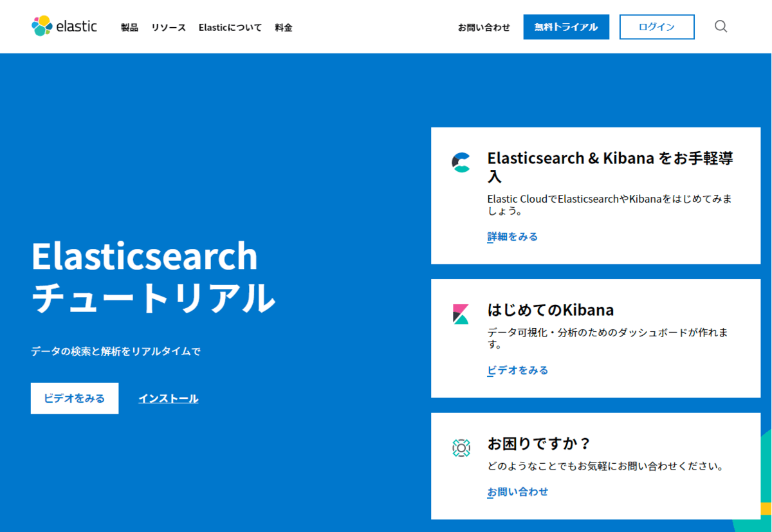Viewport: 772px width, 532px height.
Task: Click the 無料トライアル button
Action: (x=566, y=27)
